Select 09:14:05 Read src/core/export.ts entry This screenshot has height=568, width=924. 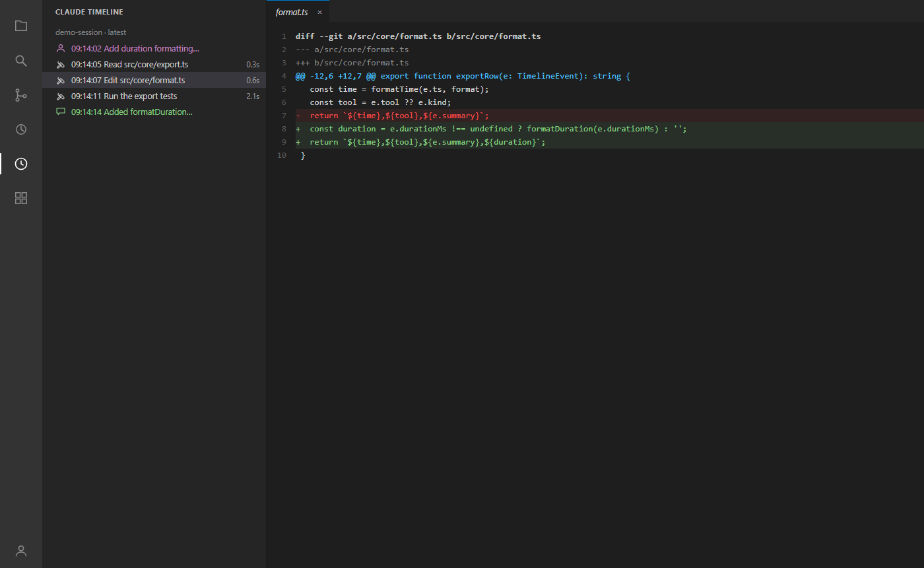click(154, 64)
